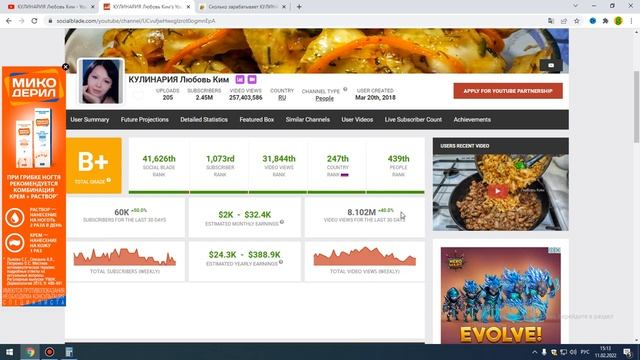
Task: Open the calculator icon in the taskbar
Action: click(x=69, y=352)
